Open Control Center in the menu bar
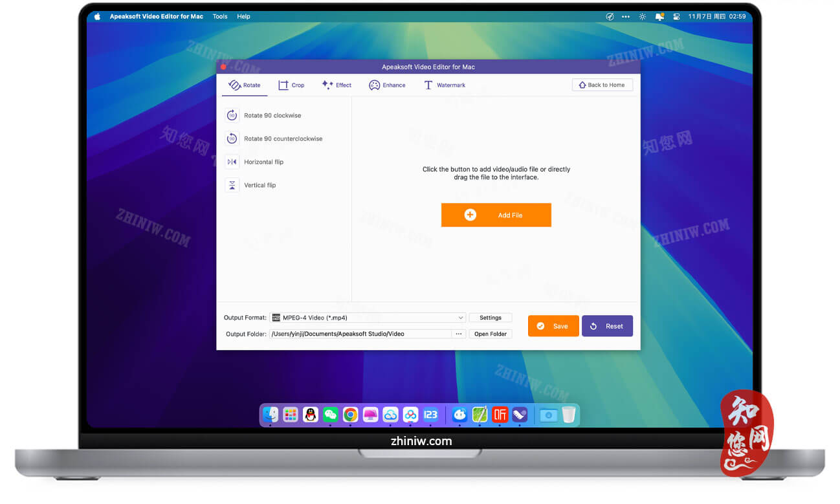 tap(677, 16)
